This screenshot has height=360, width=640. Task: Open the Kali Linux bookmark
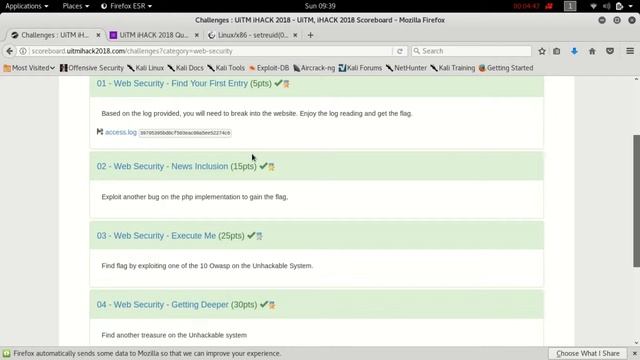click(x=145, y=68)
